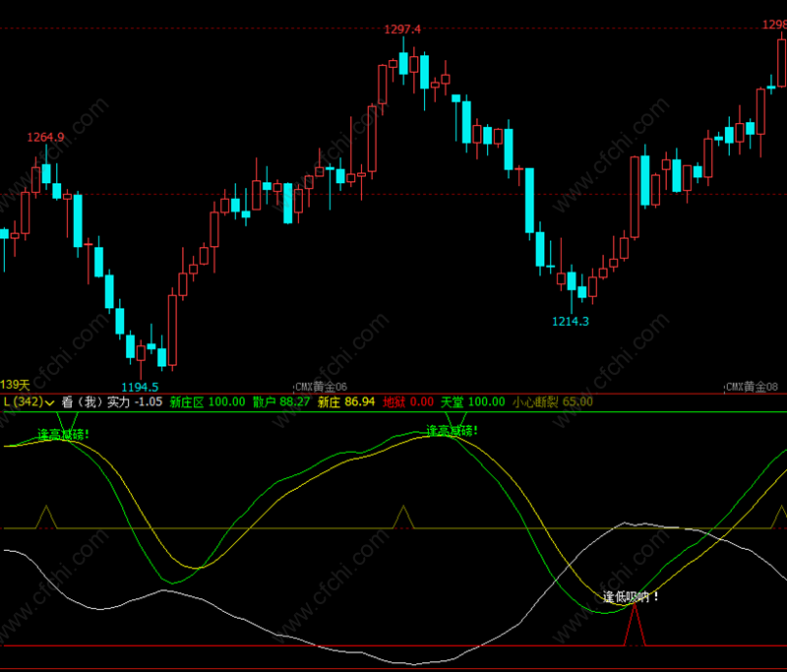Click the 散户 88.27 indicator value

[x=281, y=402]
